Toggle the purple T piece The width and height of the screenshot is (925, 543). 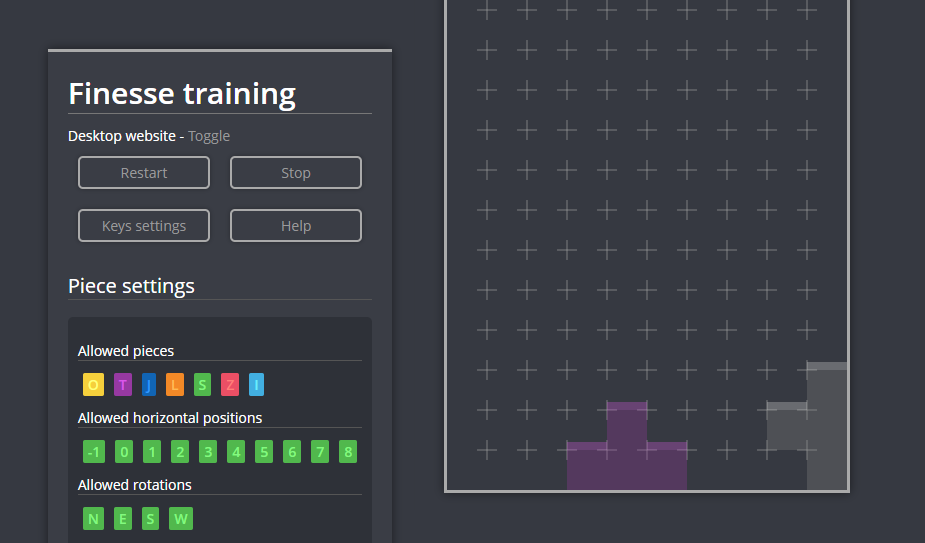tap(122, 384)
